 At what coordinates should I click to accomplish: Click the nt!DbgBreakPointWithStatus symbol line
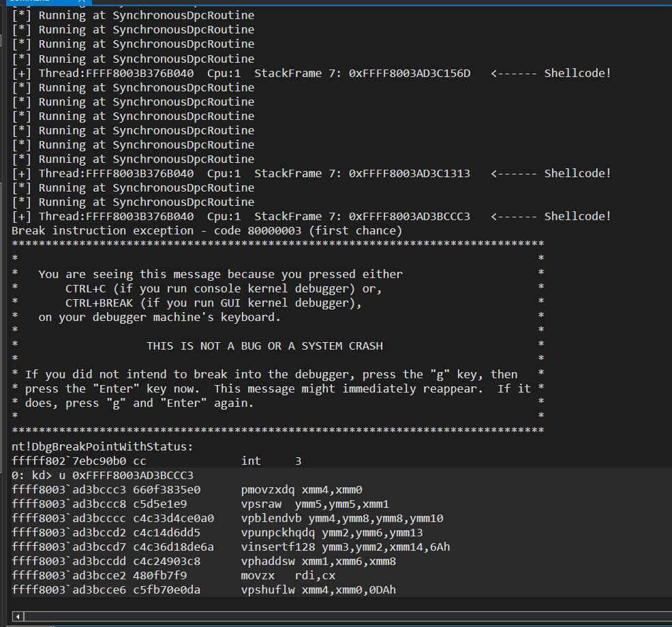point(103,446)
